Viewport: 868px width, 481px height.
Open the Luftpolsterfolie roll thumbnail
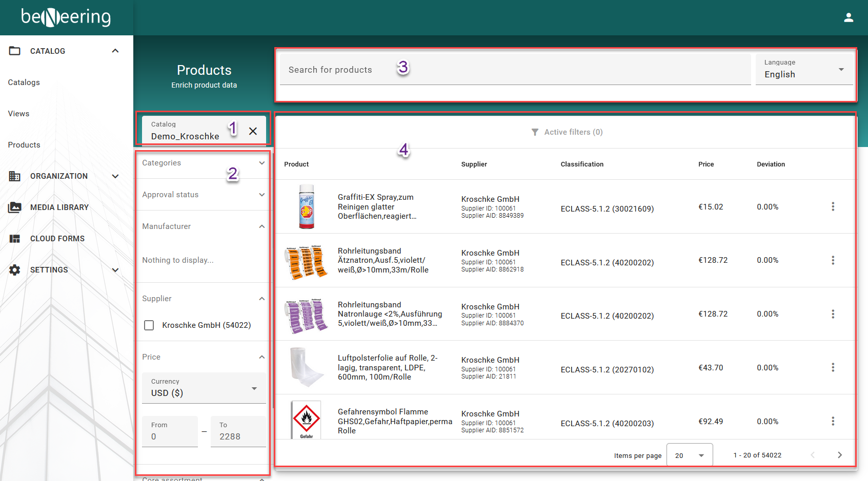tap(306, 367)
